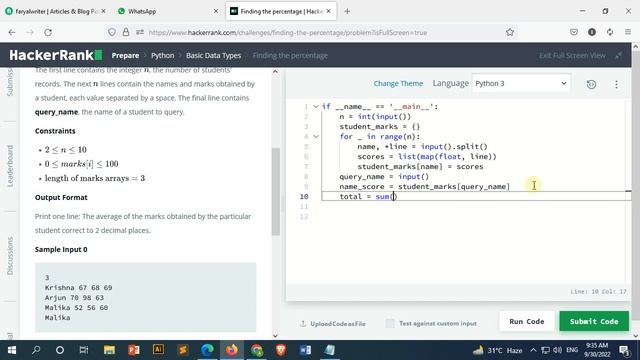Click the problem panel scrollbar thumb

(276, 192)
